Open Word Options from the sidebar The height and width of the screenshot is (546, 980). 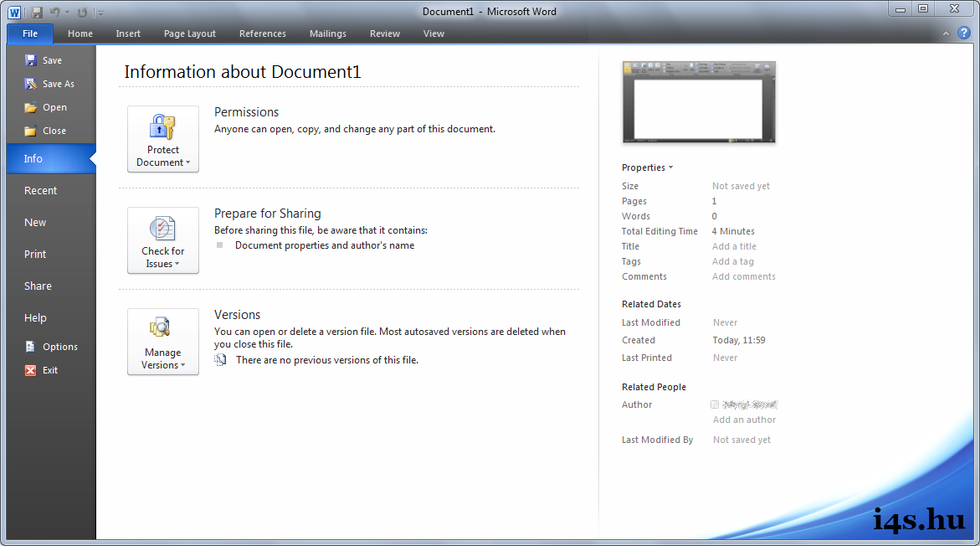(51, 347)
